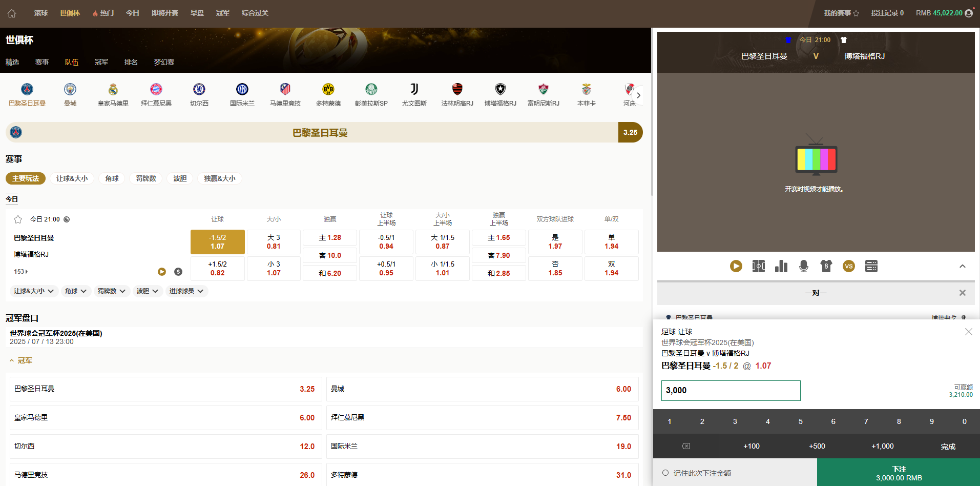Image resolution: width=980 pixels, height=486 pixels.
Task: Expand 角球 dropdown below match
Action: pos(75,291)
